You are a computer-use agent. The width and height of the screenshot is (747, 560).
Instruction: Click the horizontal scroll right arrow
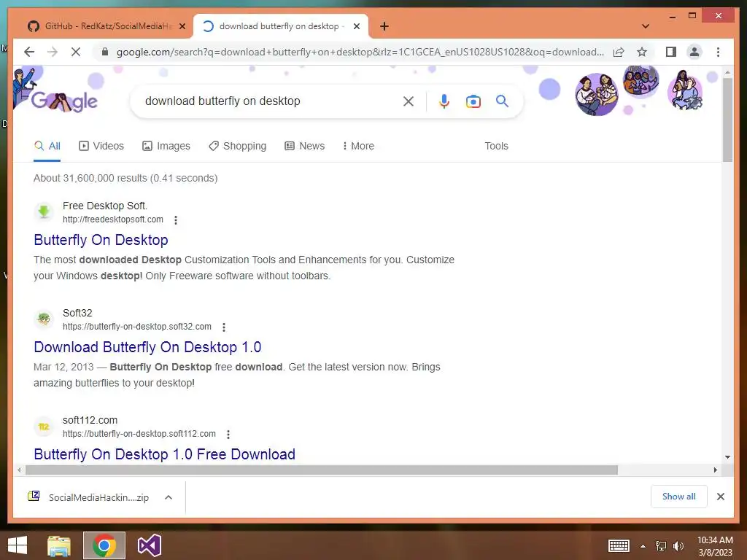coord(715,470)
